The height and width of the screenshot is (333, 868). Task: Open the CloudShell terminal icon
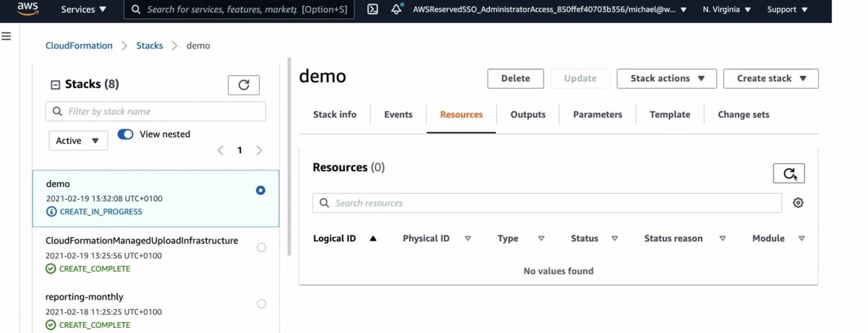tap(373, 9)
